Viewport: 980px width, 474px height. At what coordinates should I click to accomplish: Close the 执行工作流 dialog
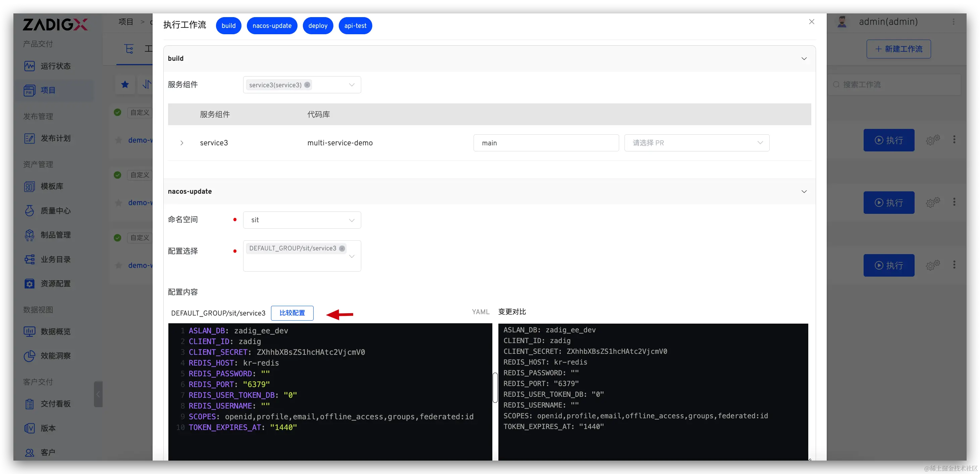click(811, 22)
